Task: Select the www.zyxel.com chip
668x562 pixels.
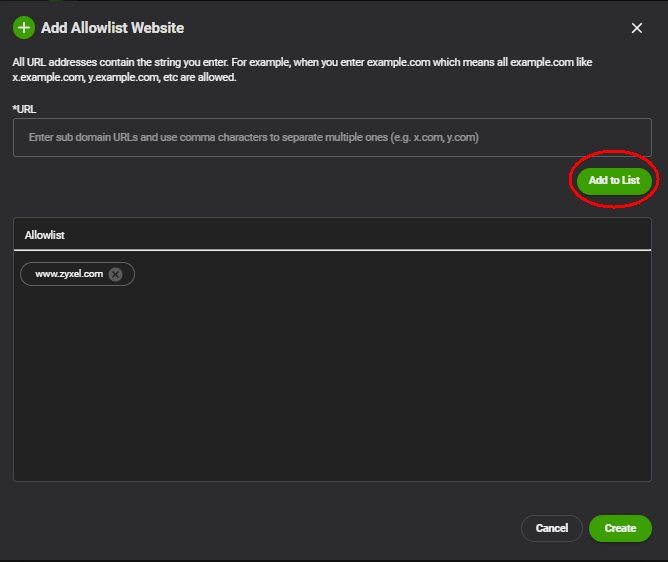Action: [69, 274]
